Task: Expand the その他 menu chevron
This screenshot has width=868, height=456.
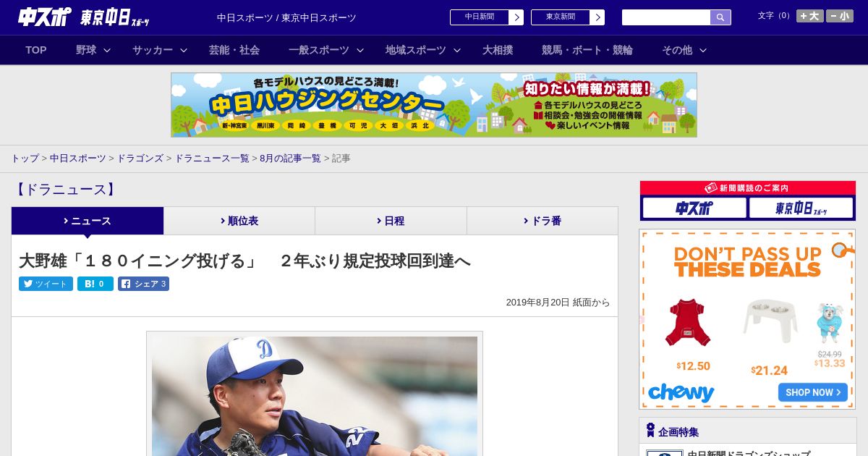Action: [703, 50]
